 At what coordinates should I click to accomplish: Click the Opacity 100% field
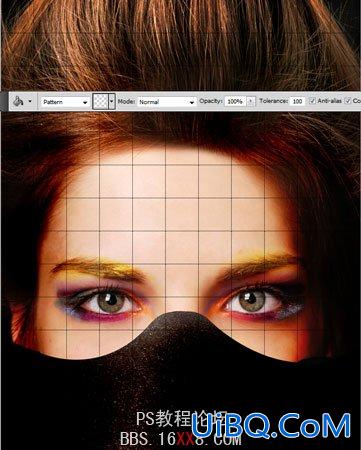click(x=235, y=101)
